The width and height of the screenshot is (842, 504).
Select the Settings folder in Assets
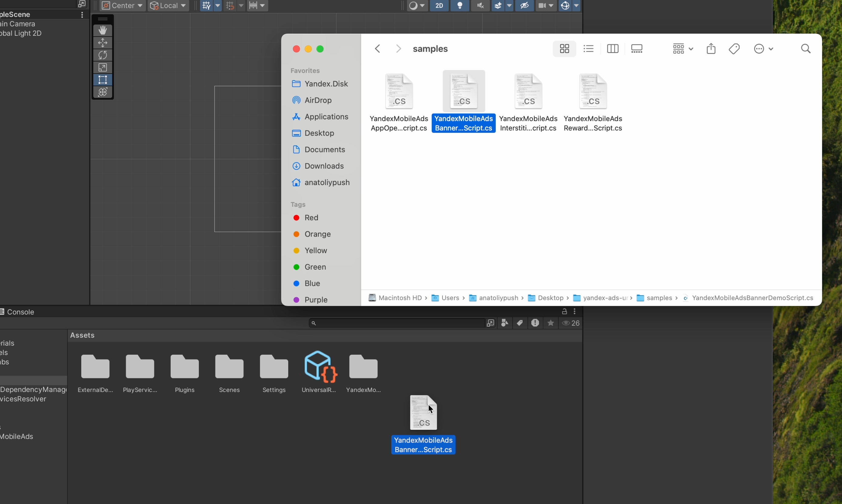pyautogui.click(x=274, y=373)
